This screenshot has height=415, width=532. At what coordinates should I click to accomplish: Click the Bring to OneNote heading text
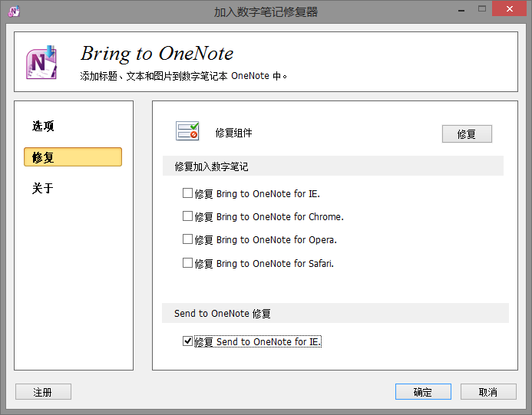[x=157, y=54]
